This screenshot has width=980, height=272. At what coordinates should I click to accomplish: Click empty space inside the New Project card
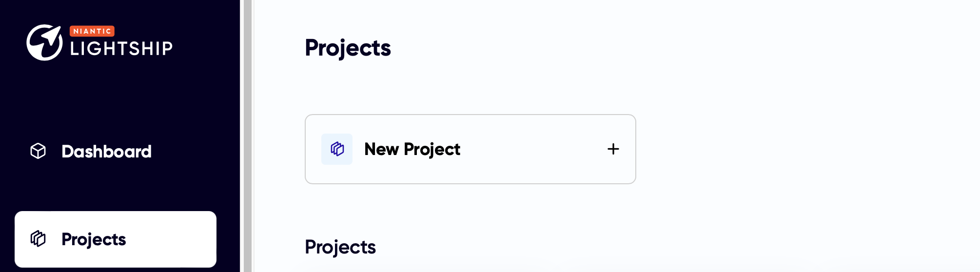531,149
